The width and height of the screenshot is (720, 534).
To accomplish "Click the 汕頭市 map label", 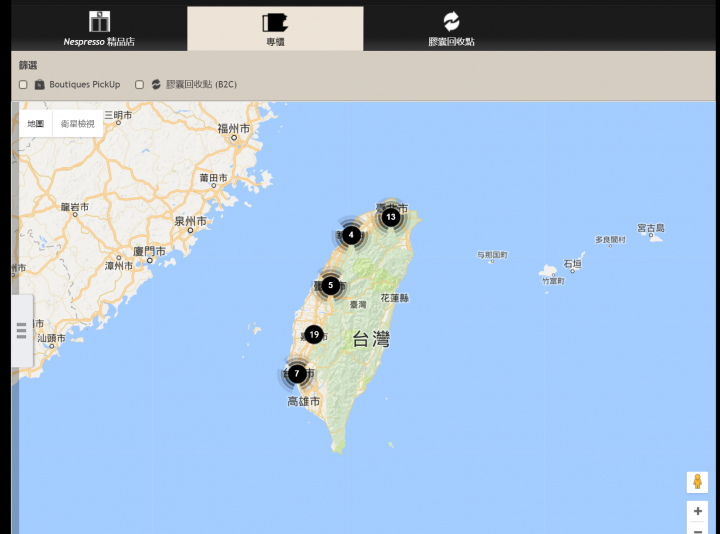I will click(51, 338).
